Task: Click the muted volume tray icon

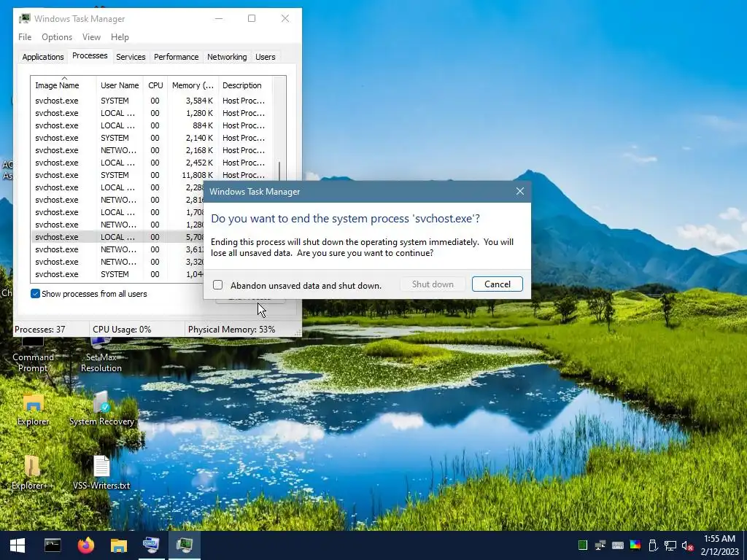Action: tap(687, 545)
